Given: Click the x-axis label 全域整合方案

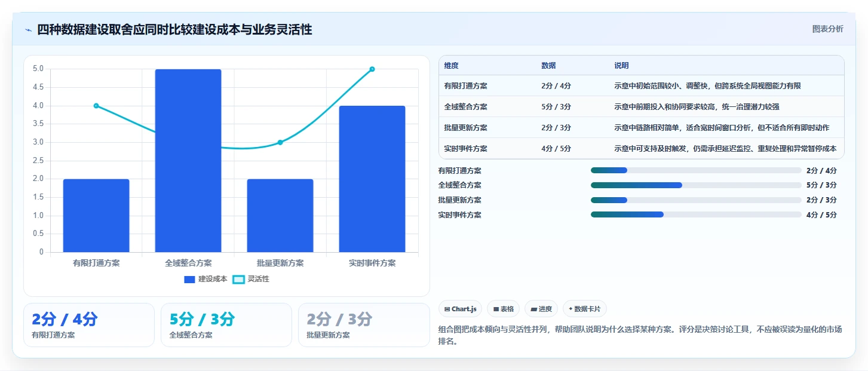Looking at the screenshot, I should 188,263.
